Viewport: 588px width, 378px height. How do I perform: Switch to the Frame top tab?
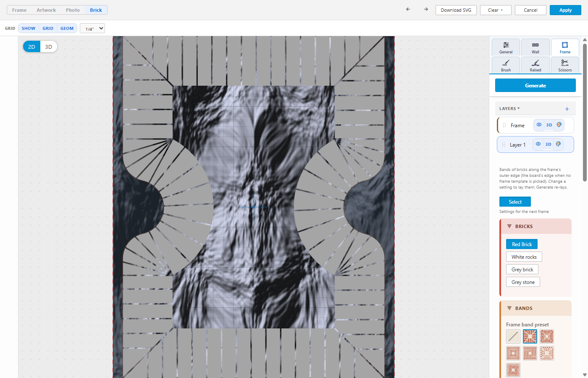(x=19, y=10)
